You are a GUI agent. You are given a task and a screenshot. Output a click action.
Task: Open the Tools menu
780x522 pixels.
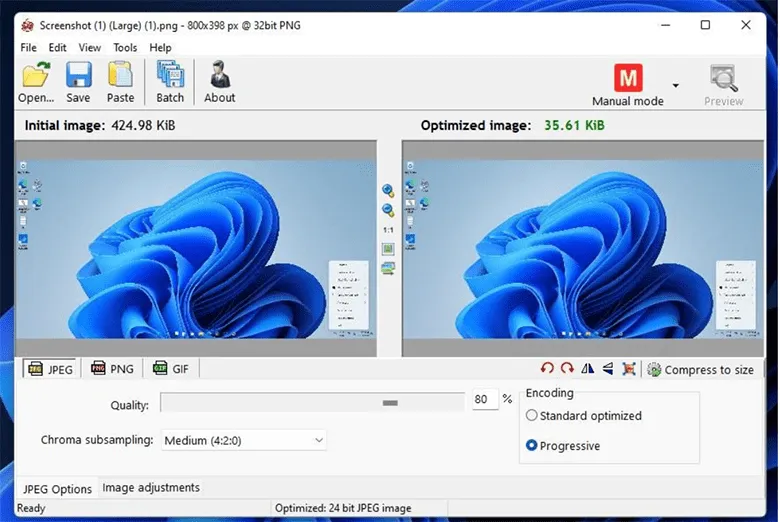[125, 47]
